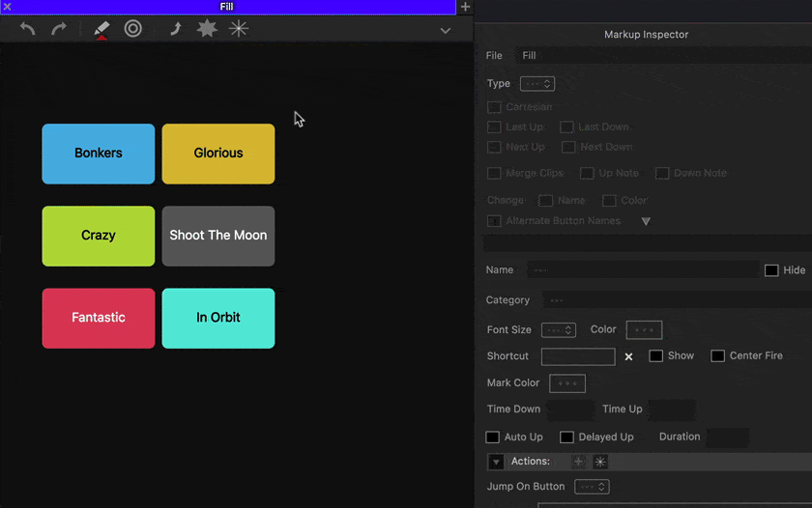Viewport: 812px width, 508px height.
Task: Click the asterisk icon beside Actions
Action: coord(600,462)
